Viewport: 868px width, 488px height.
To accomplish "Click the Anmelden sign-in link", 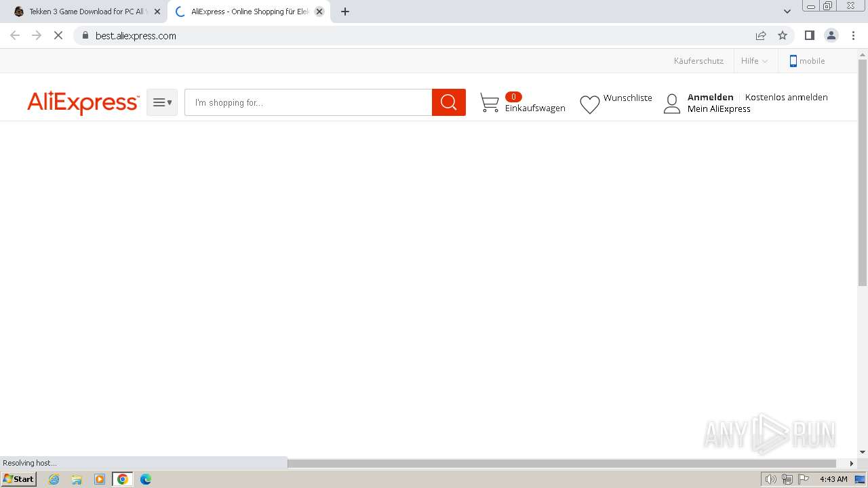I will [x=711, y=97].
